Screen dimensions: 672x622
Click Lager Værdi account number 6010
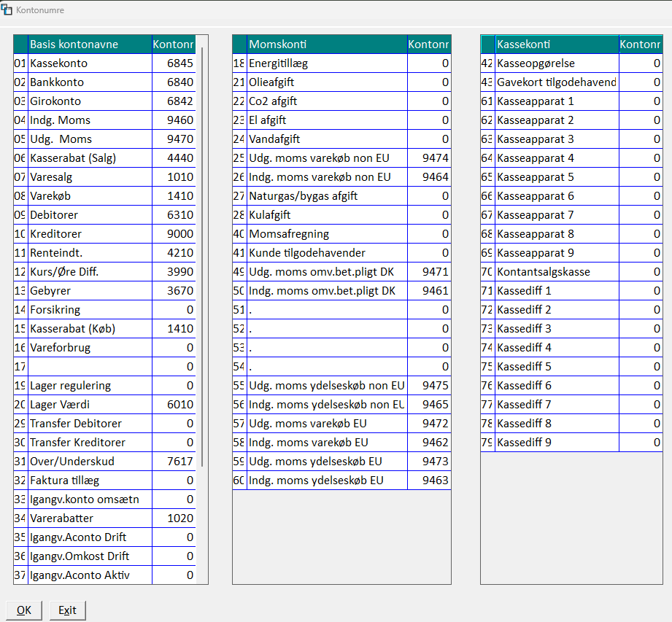coord(174,405)
